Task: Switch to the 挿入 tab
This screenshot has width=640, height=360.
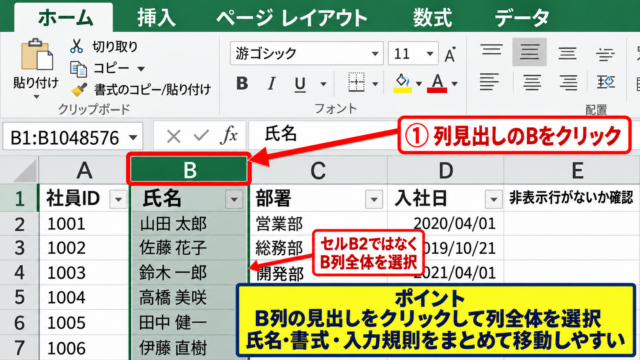Action: pyautogui.click(x=156, y=18)
